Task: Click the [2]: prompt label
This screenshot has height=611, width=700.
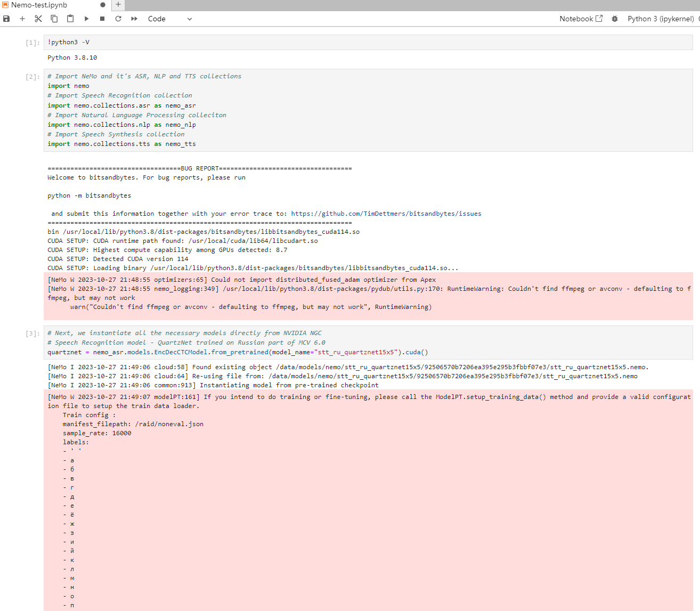Action: click(32, 77)
